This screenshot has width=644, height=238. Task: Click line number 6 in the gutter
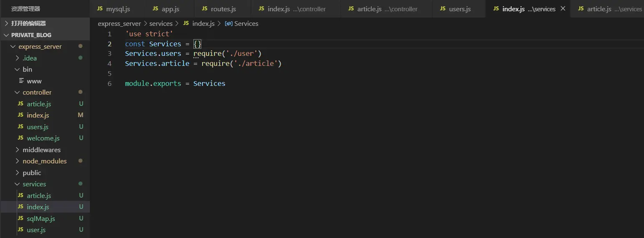(109, 83)
